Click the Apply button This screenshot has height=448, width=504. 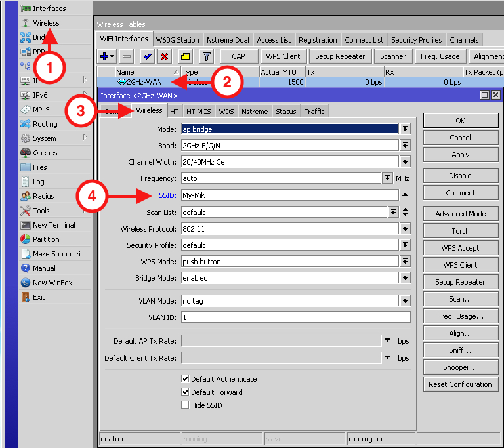[461, 155]
